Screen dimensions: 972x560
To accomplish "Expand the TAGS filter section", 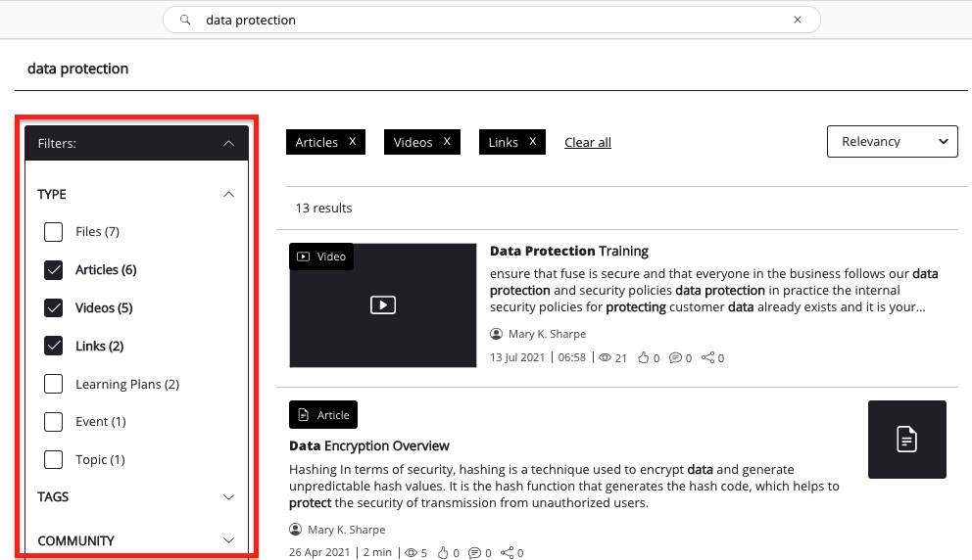I will pos(228,497).
